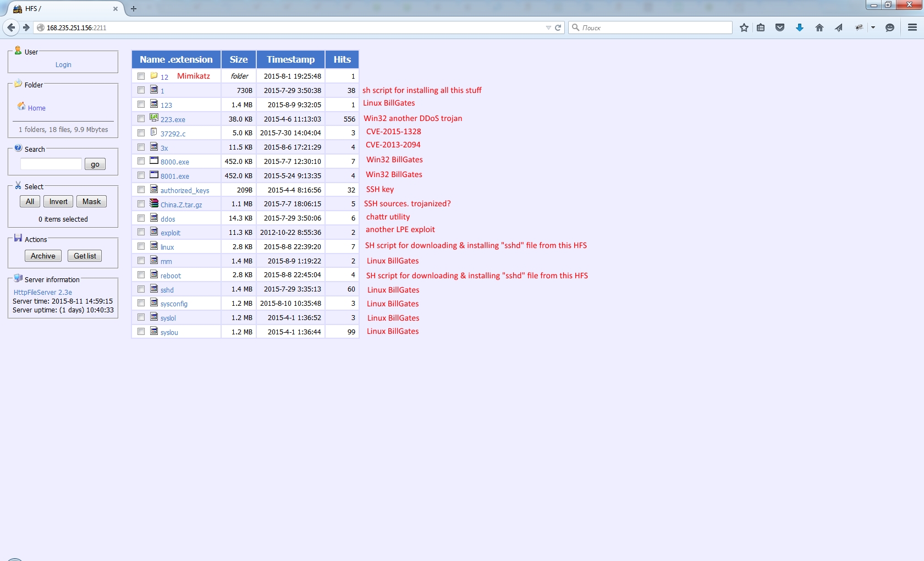Click the HFS search input field

pos(51,164)
